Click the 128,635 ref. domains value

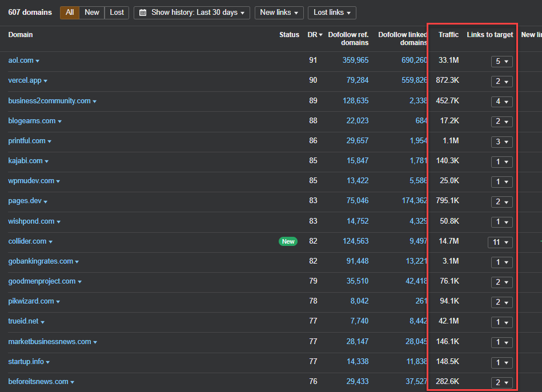[x=355, y=100]
